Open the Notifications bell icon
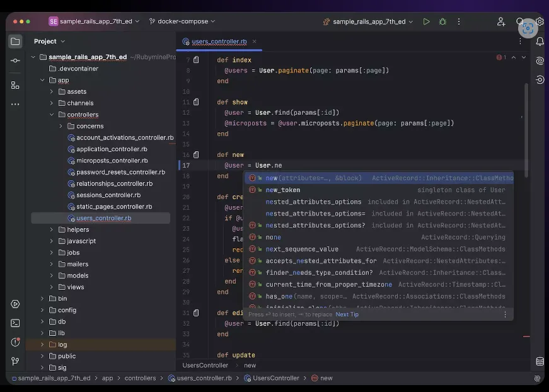 click(x=540, y=42)
